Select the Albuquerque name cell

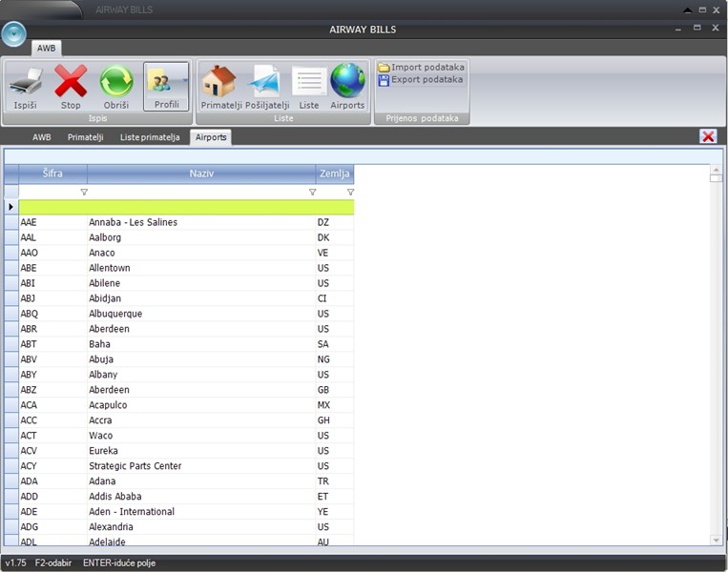(201, 314)
